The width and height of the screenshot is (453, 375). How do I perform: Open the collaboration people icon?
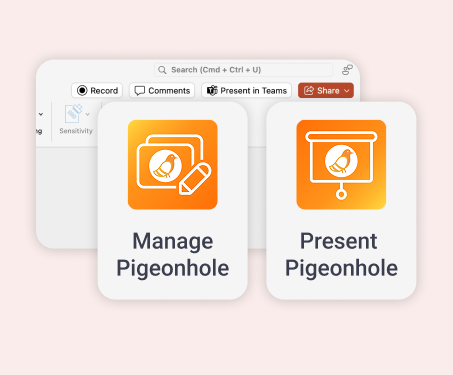(x=347, y=70)
